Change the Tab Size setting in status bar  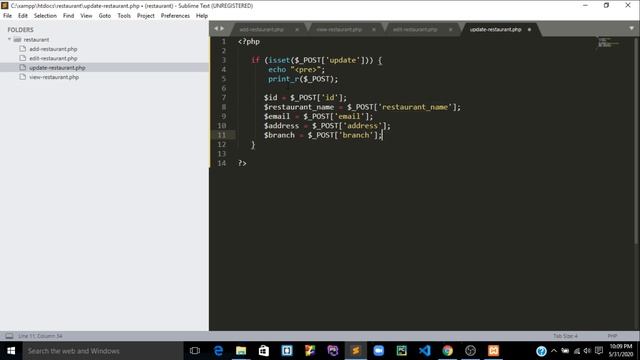(565, 336)
